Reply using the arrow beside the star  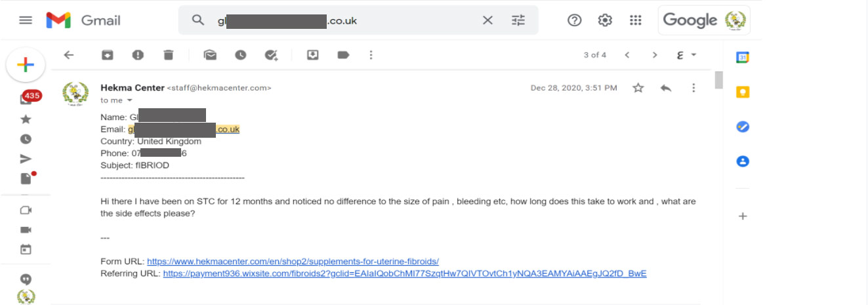tap(666, 88)
